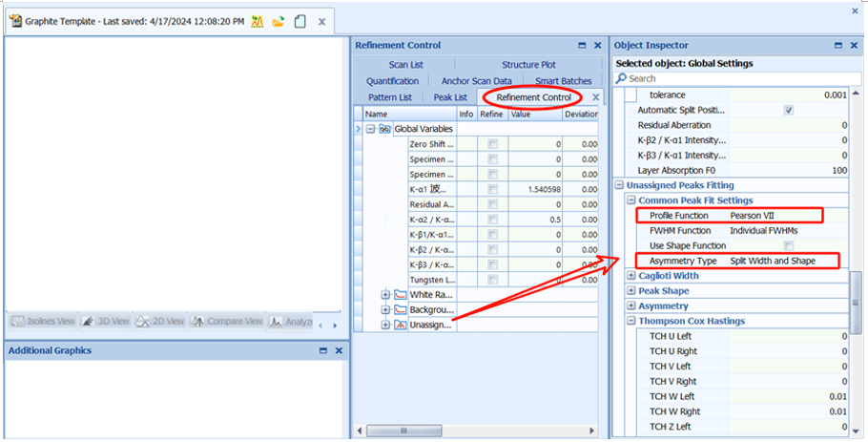Click the open folder icon in document tab
The height and width of the screenshot is (442, 868).
pos(279,21)
